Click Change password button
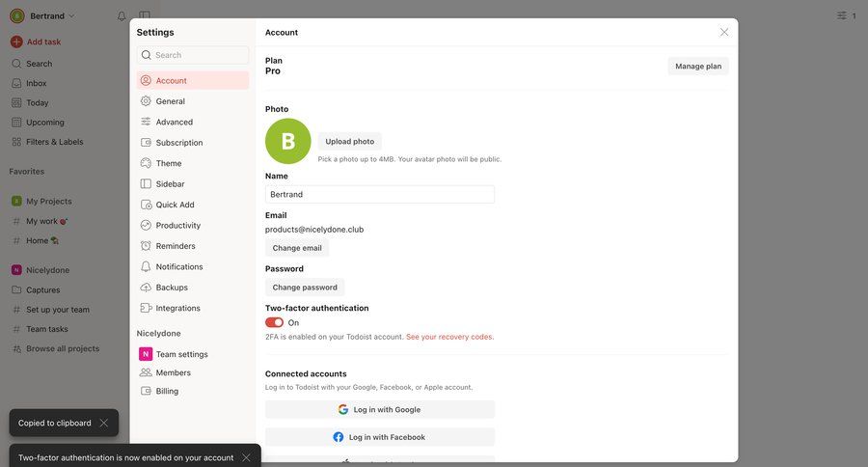Viewport: 868px width, 467px height. tap(305, 287)
